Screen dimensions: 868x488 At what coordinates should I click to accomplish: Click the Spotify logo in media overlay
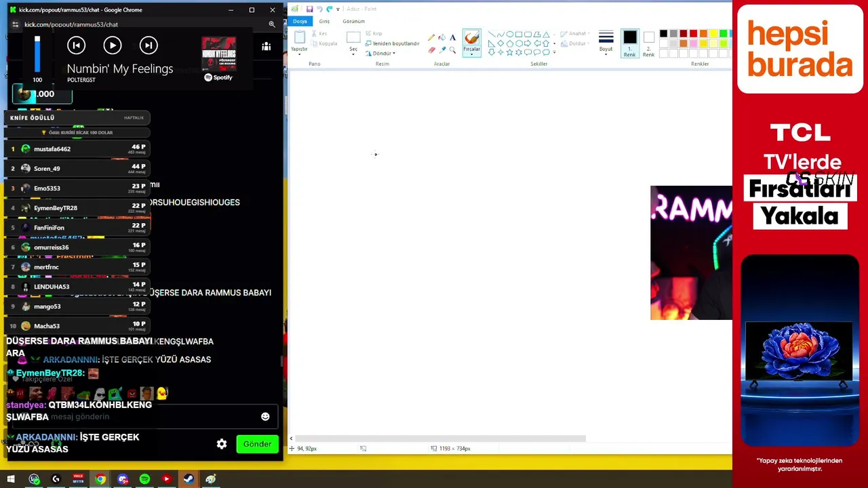click(218, 77)
